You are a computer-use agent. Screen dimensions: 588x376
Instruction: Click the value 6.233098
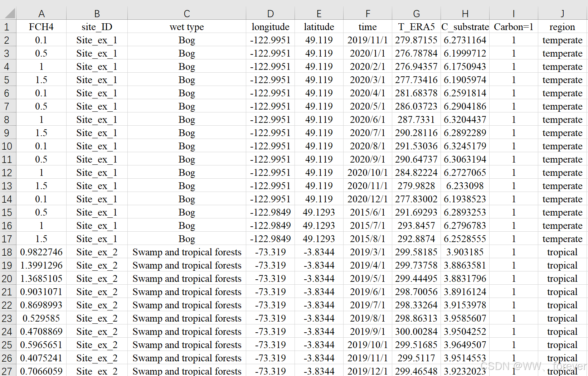pyautogui.click(x=465, y=185)
